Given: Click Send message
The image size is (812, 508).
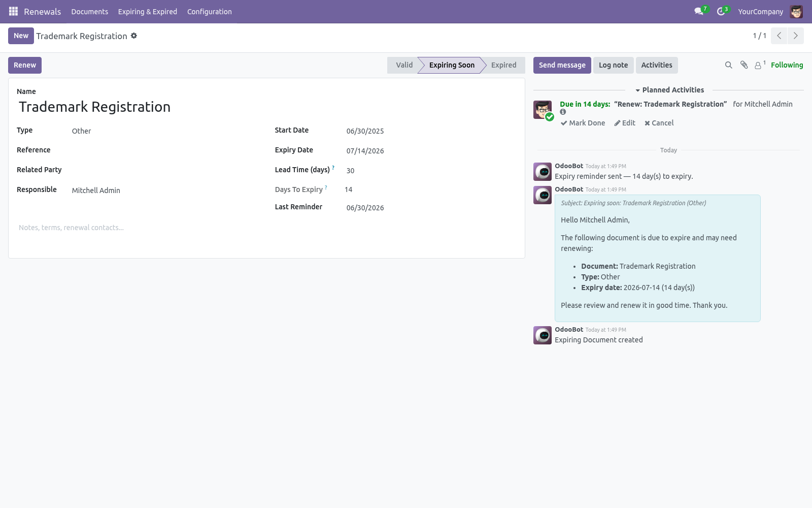Looking at the screenshot, I should click(x=562, y=65).
